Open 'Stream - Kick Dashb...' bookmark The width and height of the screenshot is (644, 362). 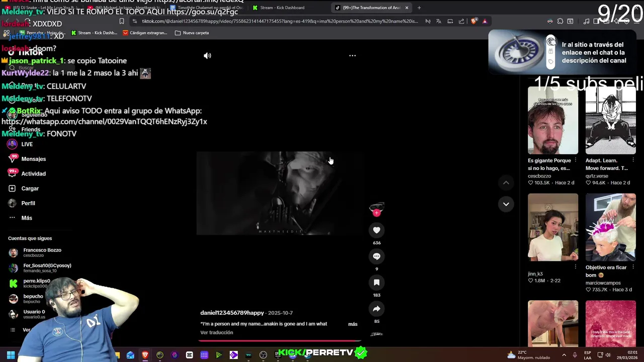(94, 33)
